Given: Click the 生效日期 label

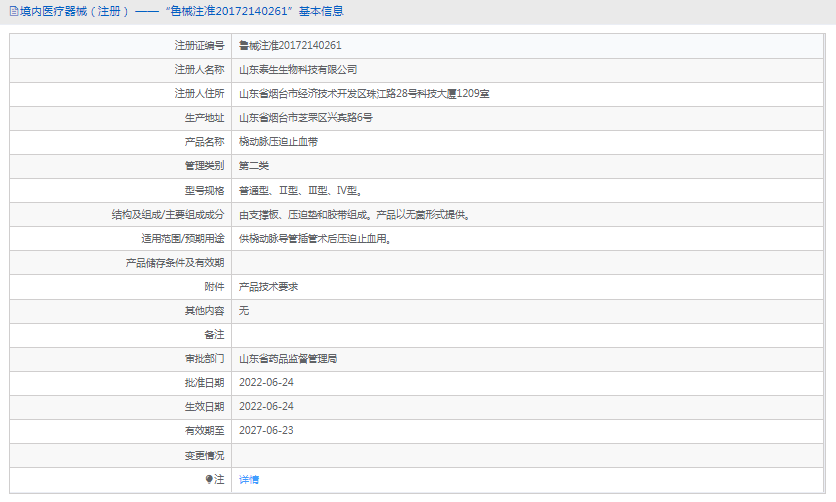Looking at the screenshot, I should [x=204, y=407].
